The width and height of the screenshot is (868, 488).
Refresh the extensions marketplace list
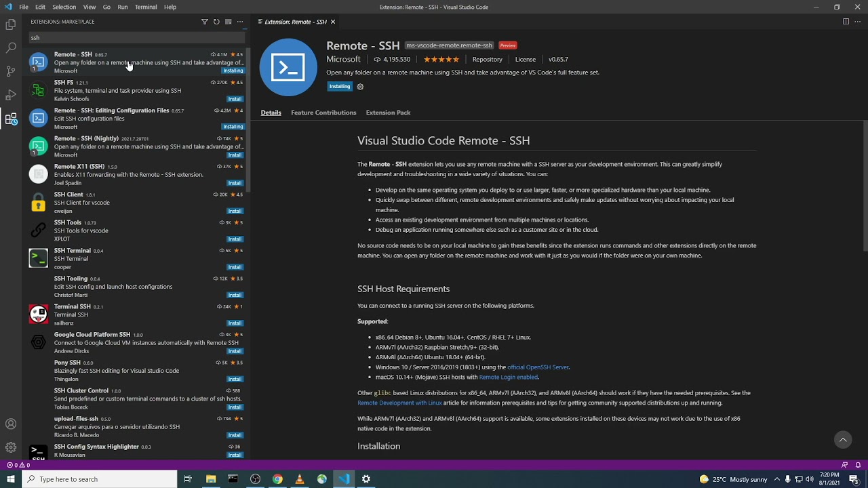coord(216,22)
